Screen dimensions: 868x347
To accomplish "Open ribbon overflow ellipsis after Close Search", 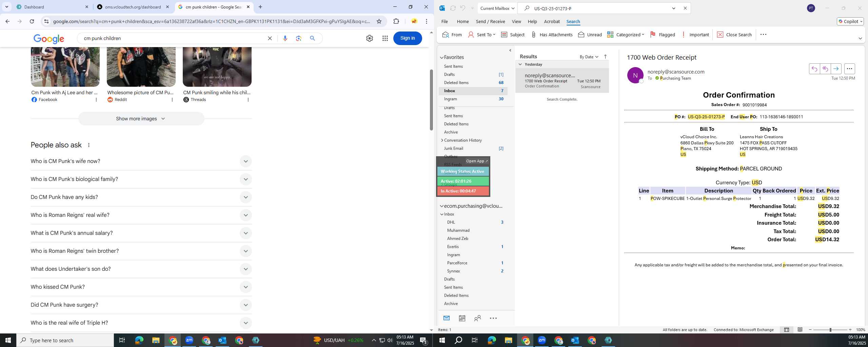I will [x=763, y=35].
